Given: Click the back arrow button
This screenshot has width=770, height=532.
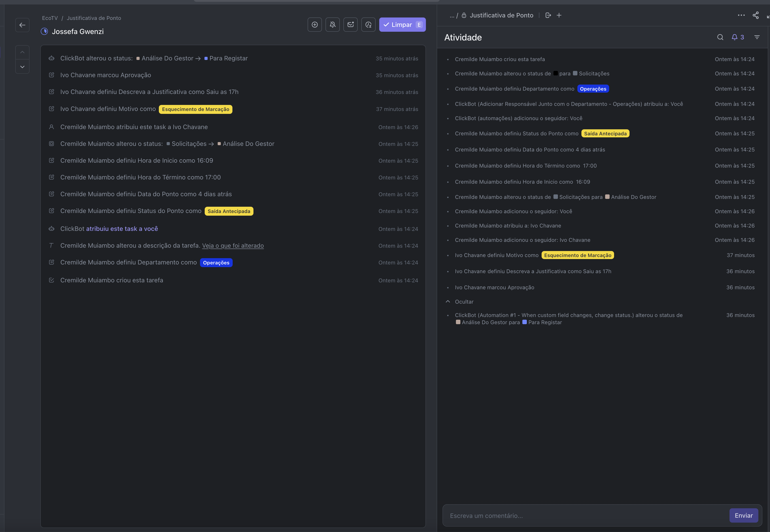Looking at the screenshot, I should 22,25.
